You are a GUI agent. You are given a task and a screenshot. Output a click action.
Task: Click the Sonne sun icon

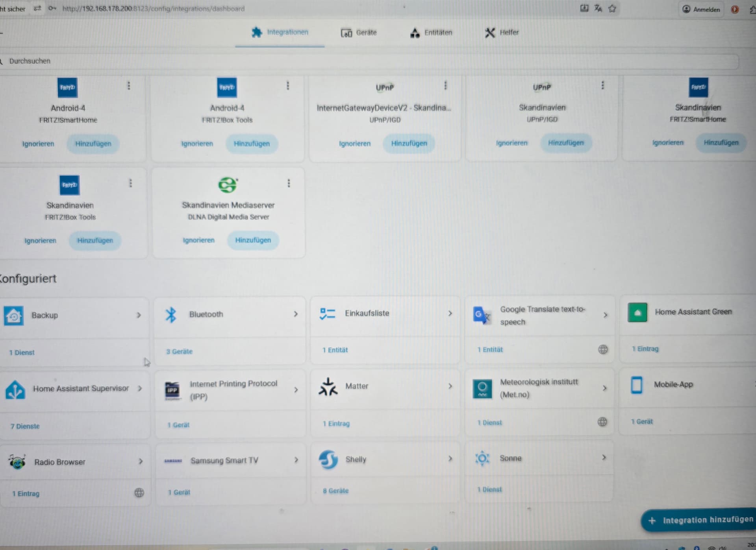point(482,458)
